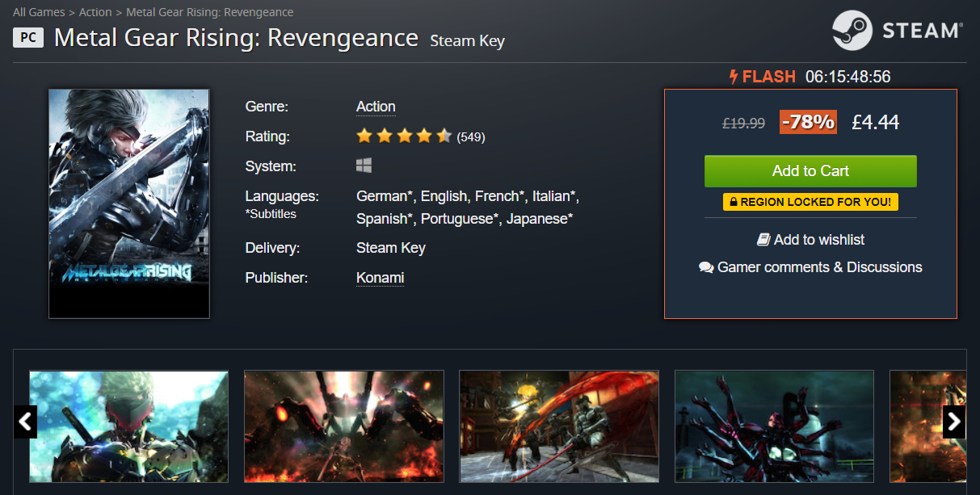The width and height of the screenshot is (980, 495).
Task: Show next screenshots with right arrow
Action: click(x=954, y=421)
